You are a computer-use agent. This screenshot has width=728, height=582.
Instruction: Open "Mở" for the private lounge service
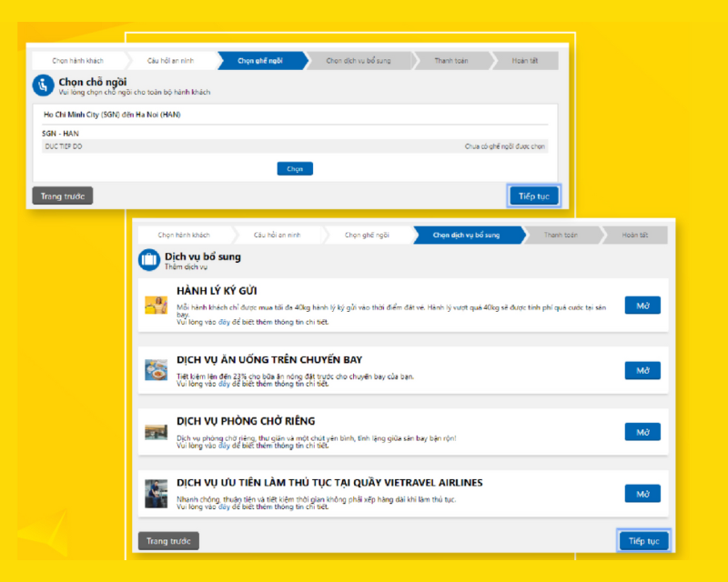coord(642,431)
